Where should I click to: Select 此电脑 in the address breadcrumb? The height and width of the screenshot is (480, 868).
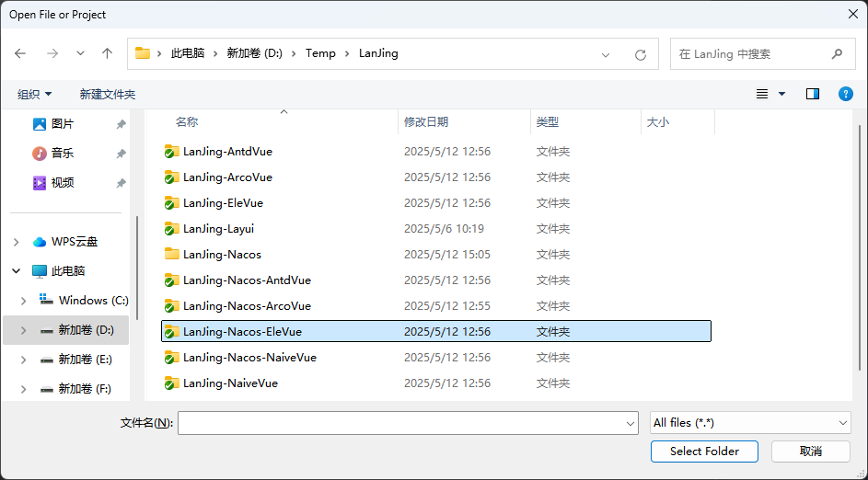(x=188, y=53)
